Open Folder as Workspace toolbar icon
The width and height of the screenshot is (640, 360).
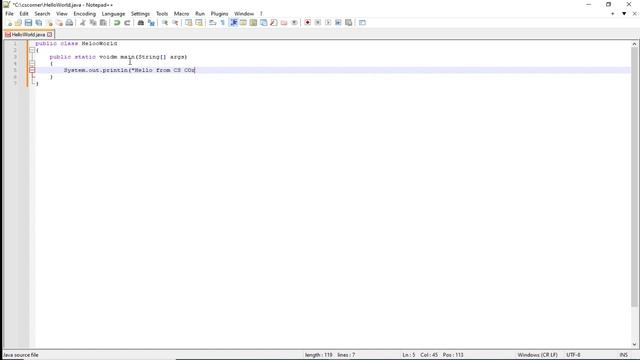tap(284, 23)
